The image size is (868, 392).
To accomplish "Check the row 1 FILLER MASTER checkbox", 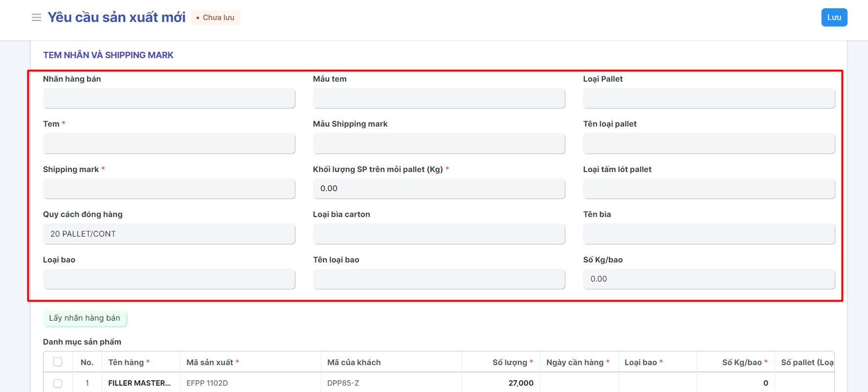I will (58, 383).
